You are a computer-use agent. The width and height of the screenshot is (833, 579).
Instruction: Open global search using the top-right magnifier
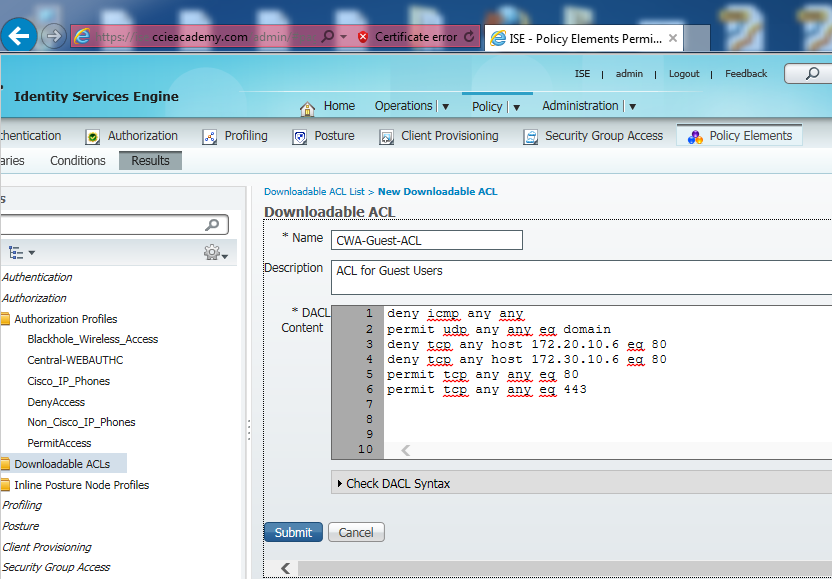coord(810,73)
